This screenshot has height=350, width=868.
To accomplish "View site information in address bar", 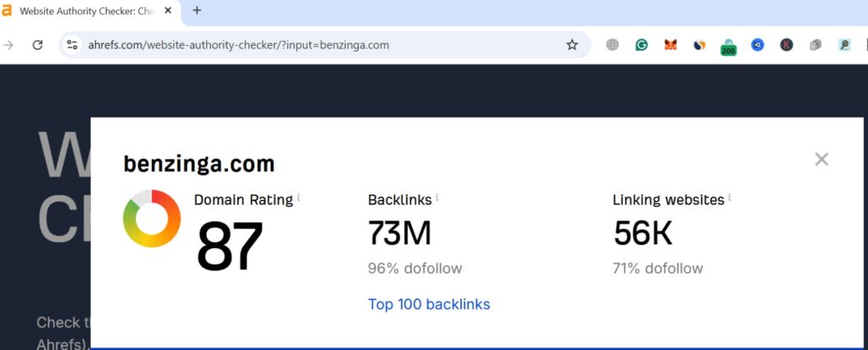I will (x=72, y=45).
